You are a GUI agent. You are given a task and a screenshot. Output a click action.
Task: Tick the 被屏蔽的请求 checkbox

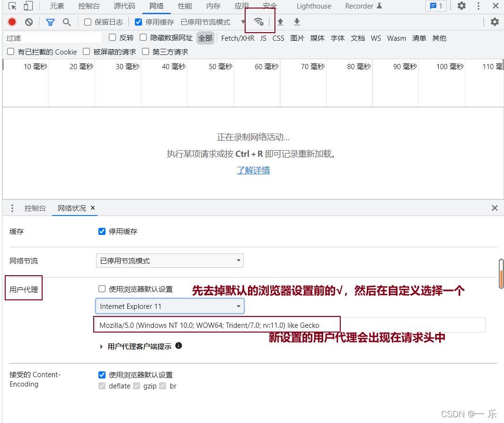coord(86,52)
